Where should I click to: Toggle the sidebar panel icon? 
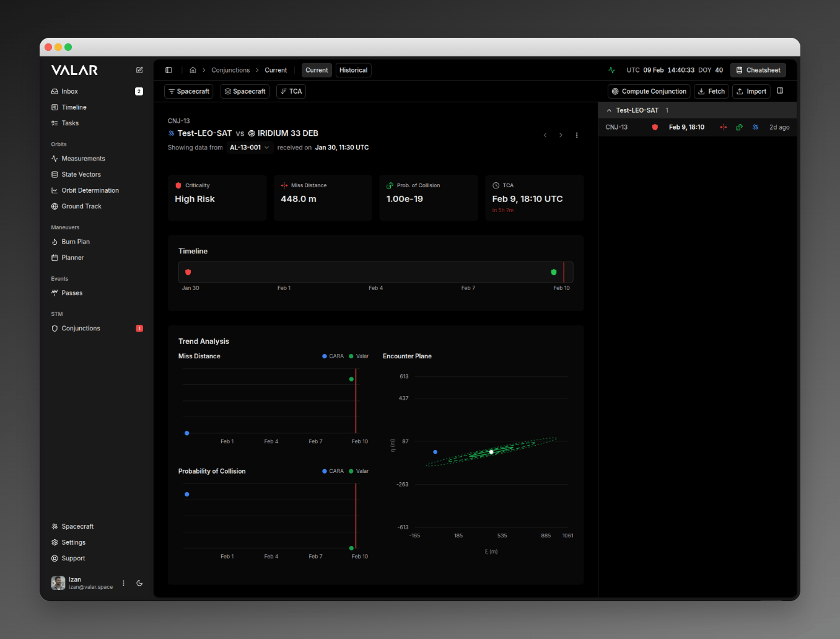(x=168, y=70)
